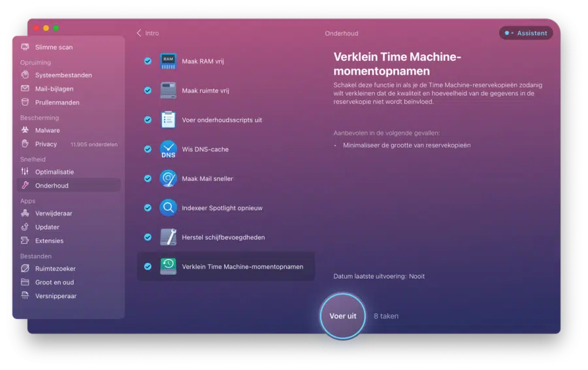Click the Ruimtezoeker sidebar icon
Image resolution: width=588 pixels, height=370 pixels.
point(25,268)
